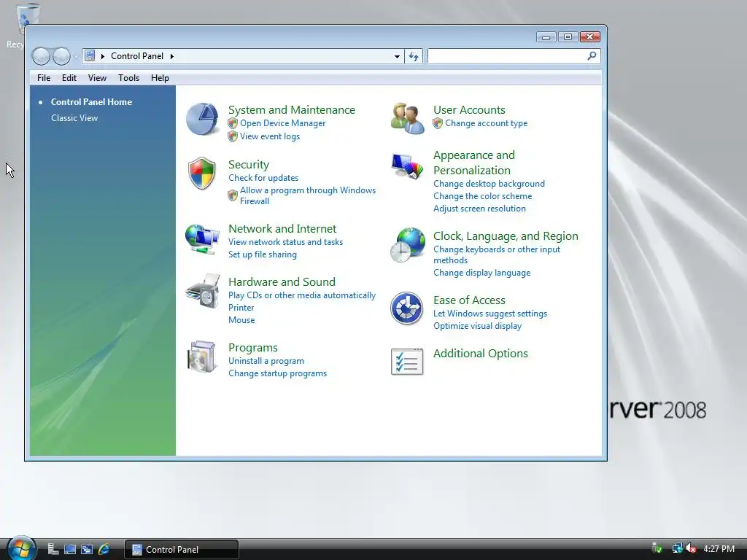
Task: Open Device Manager link
Action: click(282, 123)
